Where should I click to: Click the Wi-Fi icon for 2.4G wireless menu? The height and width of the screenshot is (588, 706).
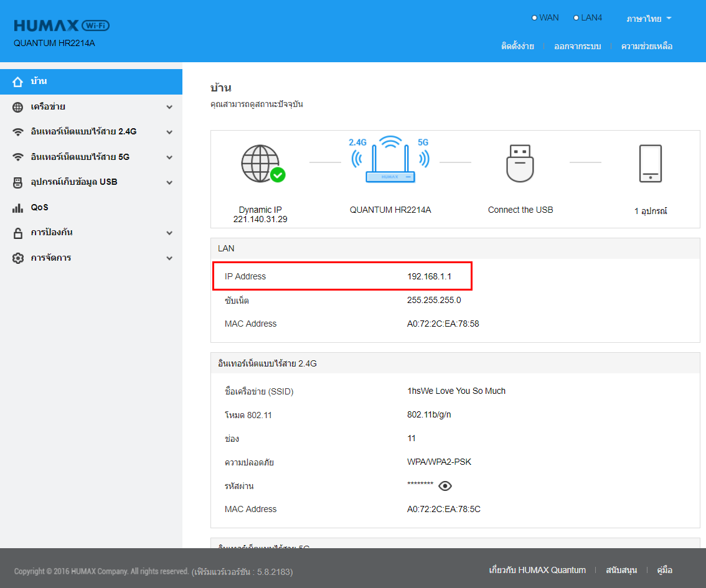point(17,133)
